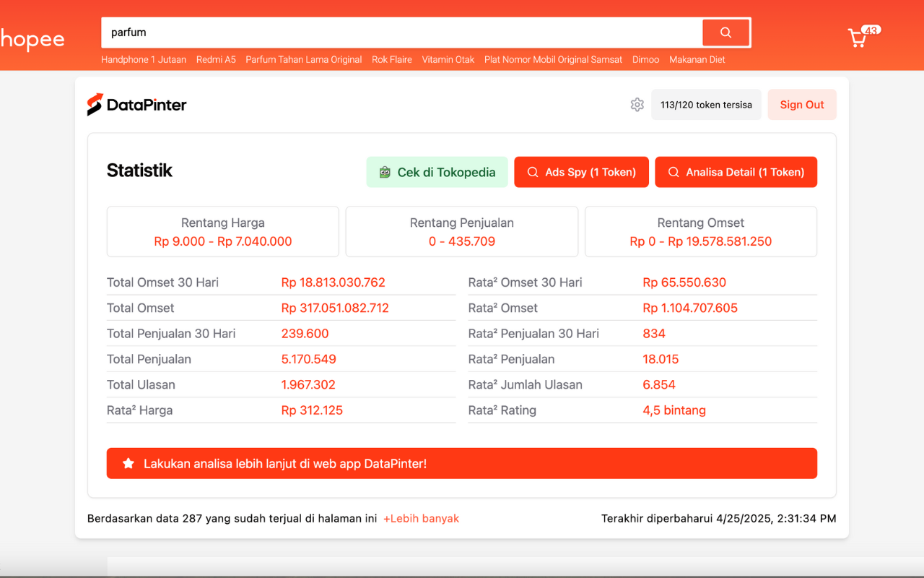Open the shopping cart icon
Screen dimensions: 924x578
(858, 37)
